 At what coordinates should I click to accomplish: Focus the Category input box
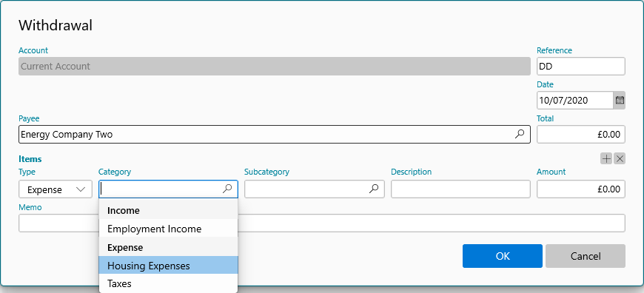(x=168, y=189)
